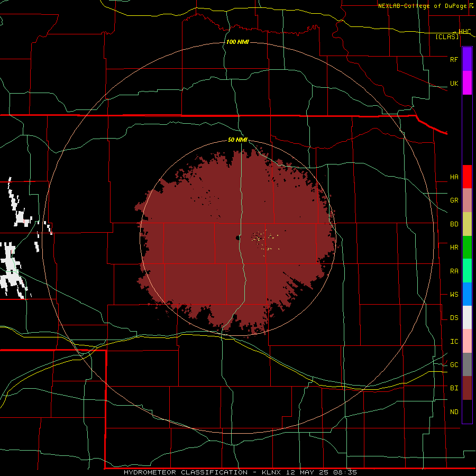Viewport: 476px width, 476px height.
Task: Click the HYDROMETEOR CLASSIFICATION title text
Action: pos(186,472)
